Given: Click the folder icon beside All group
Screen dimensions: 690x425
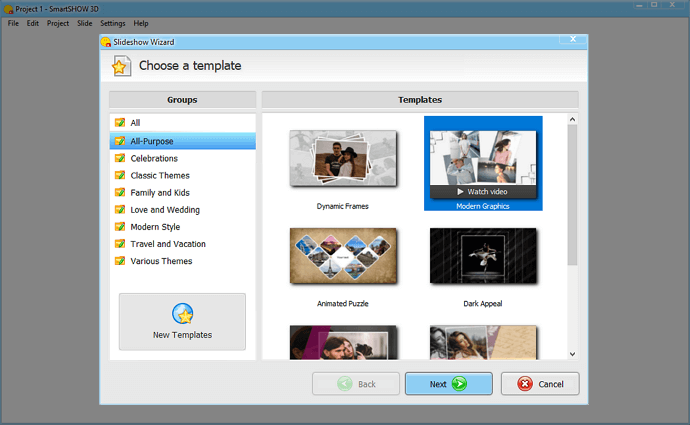Looking at the screenshot, I should tap(120, 123).
